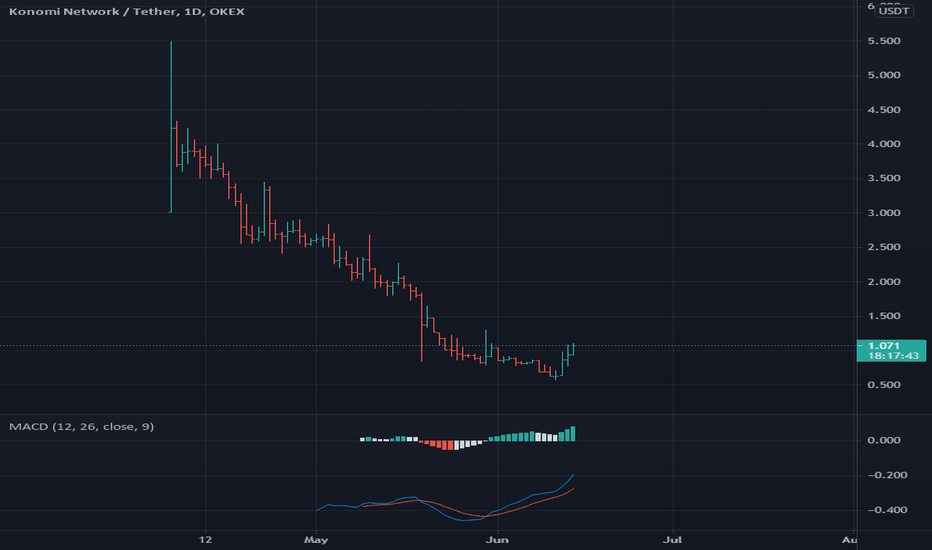Click the MACD -0.400 axis label
Image resolution: width=932 pixels, height=550 pixels.
tap(887, 510)
